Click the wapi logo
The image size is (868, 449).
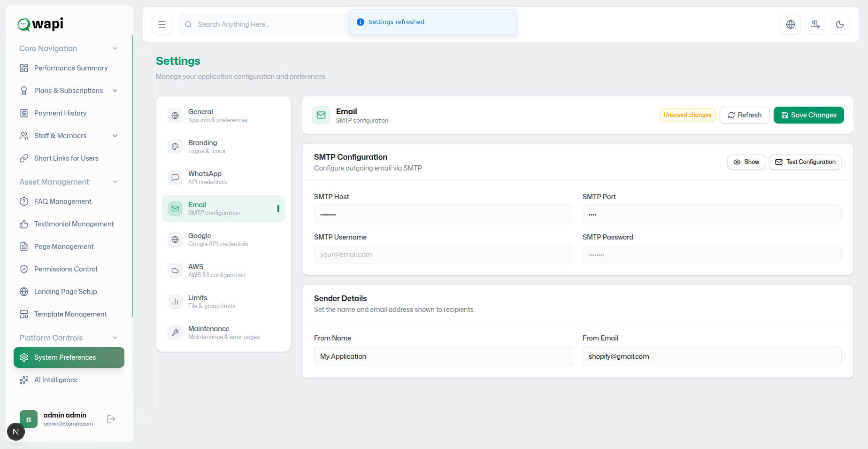tap(40, 24)
